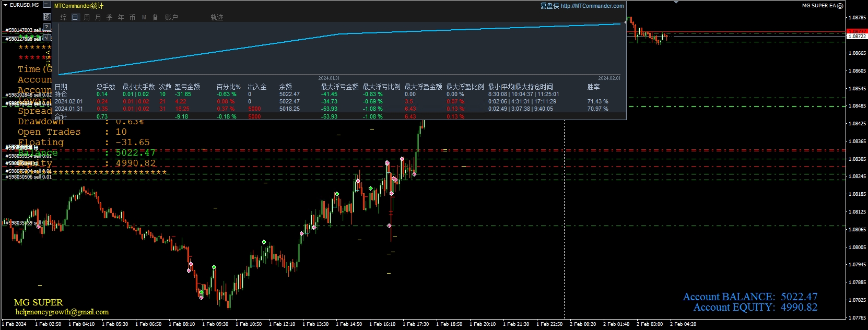Viewport: 868px width, 330px height.
Task: Click the chart shift triangle marker at top
Action: tap(676, 2)
